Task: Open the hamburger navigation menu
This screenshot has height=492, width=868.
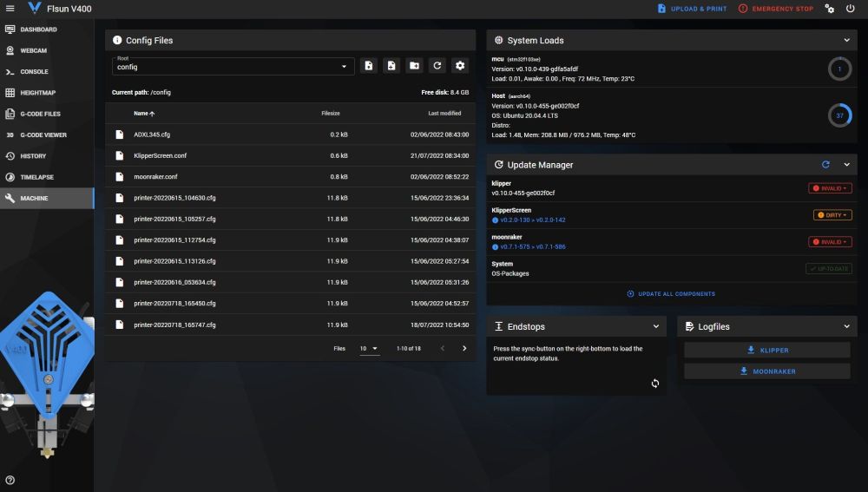Action: pyautogui.click(x=10, y=9)
